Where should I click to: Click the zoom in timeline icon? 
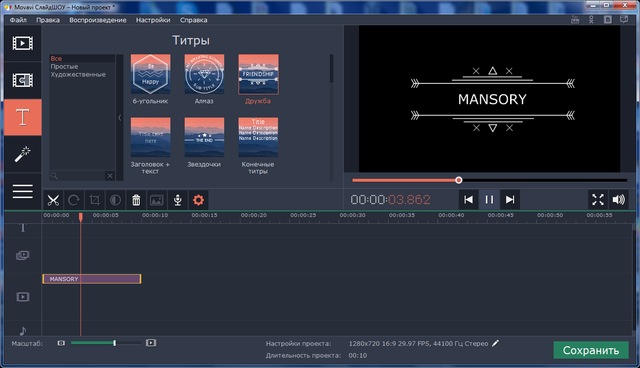151,343
